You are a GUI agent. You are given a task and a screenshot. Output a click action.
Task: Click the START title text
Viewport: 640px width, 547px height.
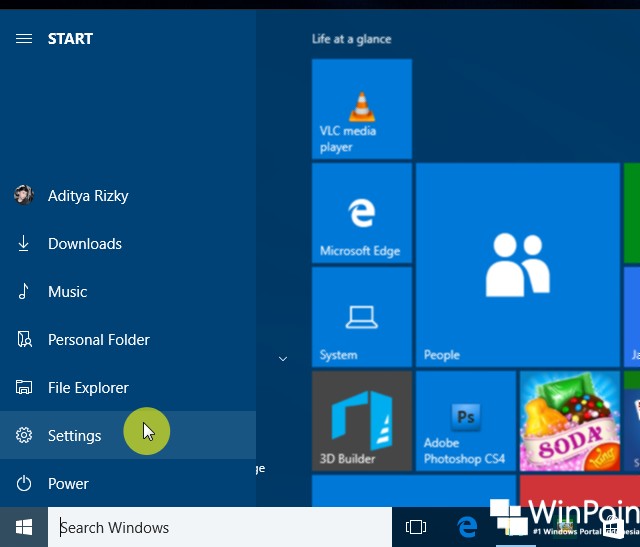pyautogui.click(x=70, y=39)
